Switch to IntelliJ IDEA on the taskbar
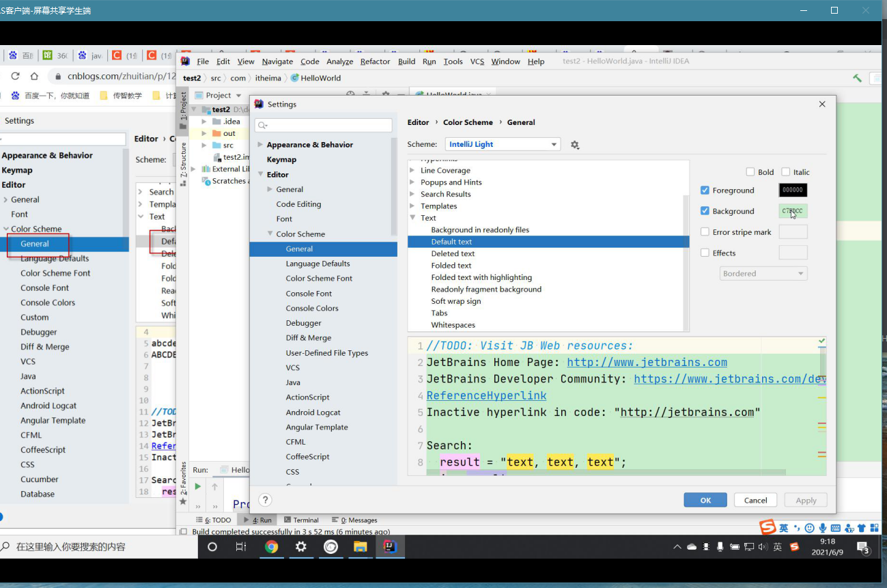 pos(389,546)
